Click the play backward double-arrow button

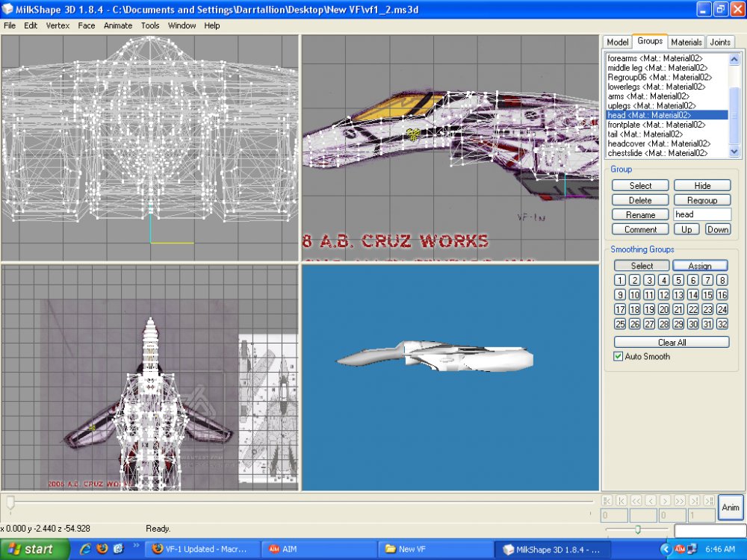click(x=636, y=500)
